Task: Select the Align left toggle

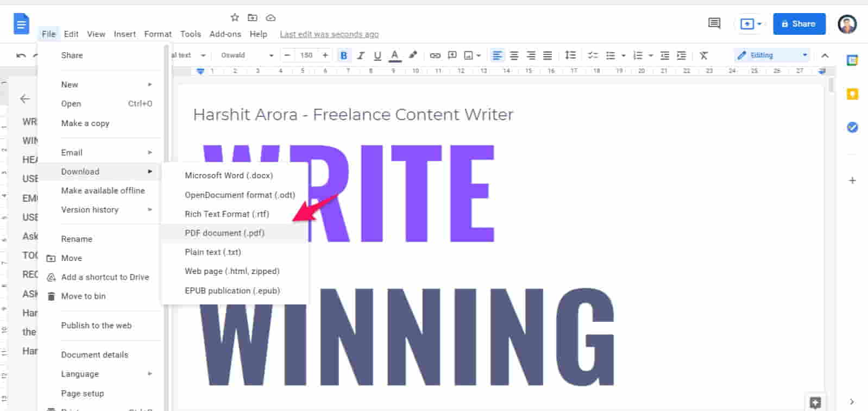Action: click(x=497, y=55)
